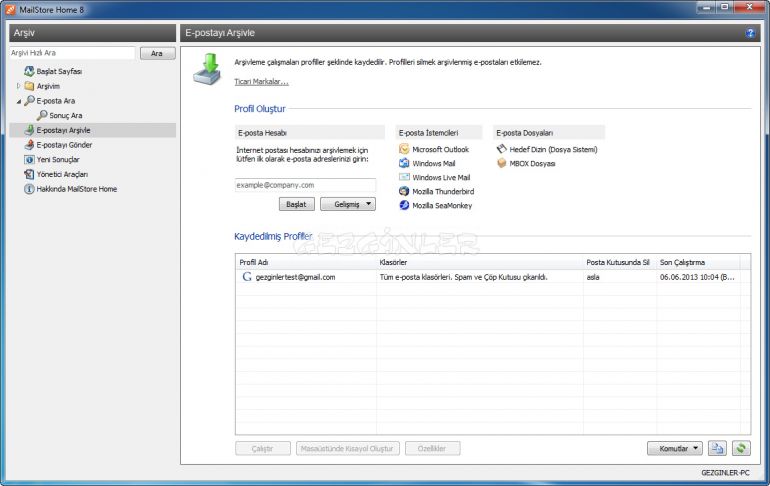The height and width of the screenshot is (486, 770).
Task: Click the MailStore Home title bar icon
Action: 10,9
